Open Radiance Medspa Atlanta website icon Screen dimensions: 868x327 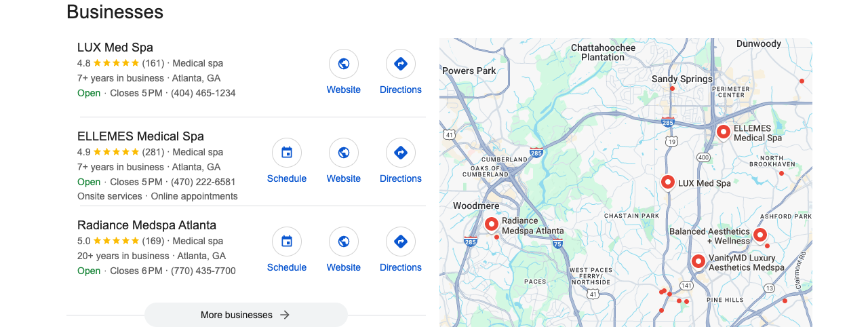(344, 242)
